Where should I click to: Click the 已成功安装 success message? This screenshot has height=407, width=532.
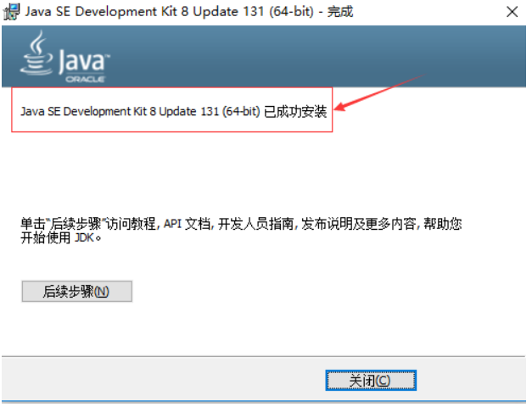[x=295, y=112]
